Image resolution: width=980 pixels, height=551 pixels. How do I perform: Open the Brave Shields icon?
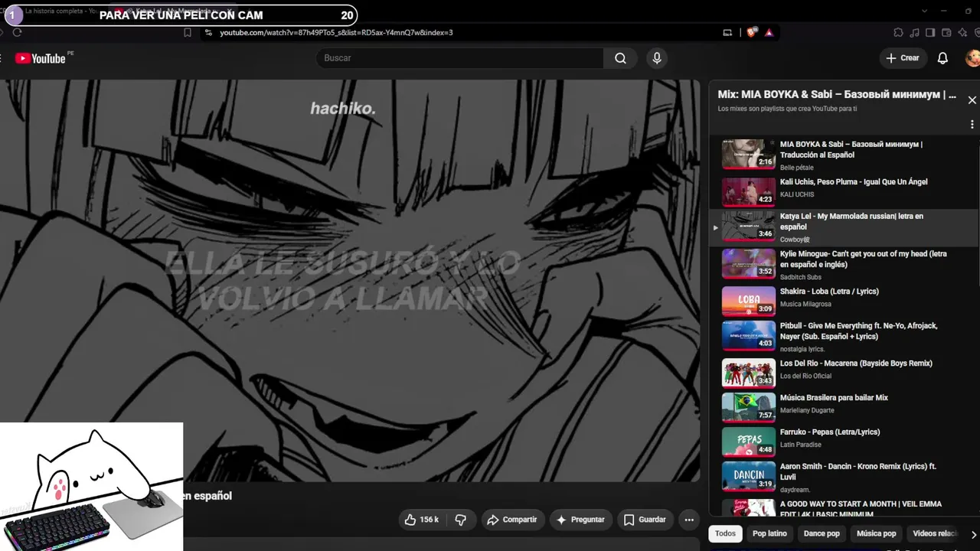click(x=751, y=33)
